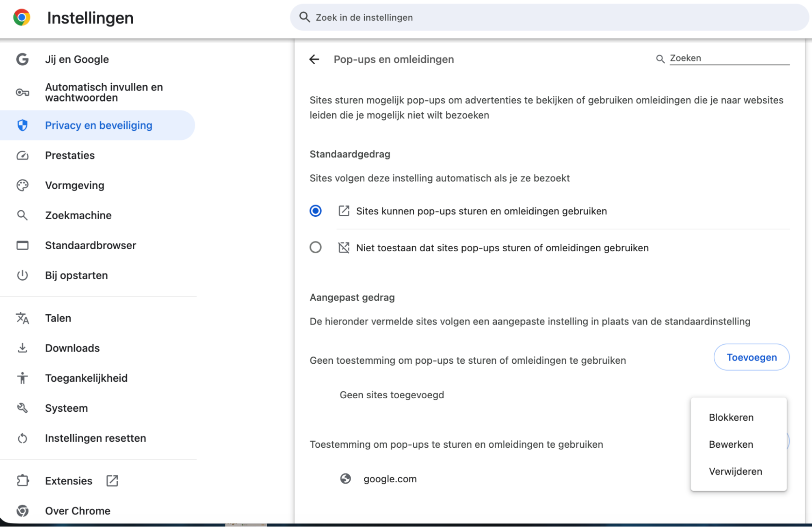Click the Privacy en beveiliging shield icon
The height and width of the screenshot is (527, 812).
[x=23, y=125]
